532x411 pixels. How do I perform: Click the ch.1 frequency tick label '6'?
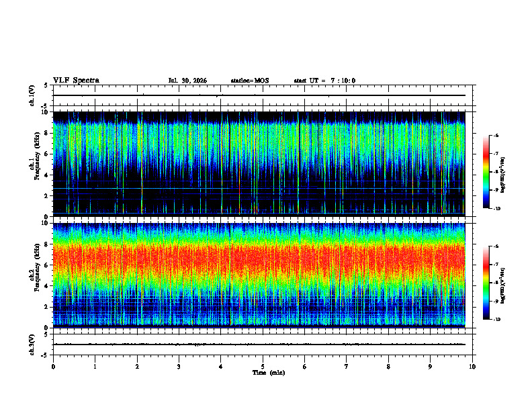click(x=47, y=154)
